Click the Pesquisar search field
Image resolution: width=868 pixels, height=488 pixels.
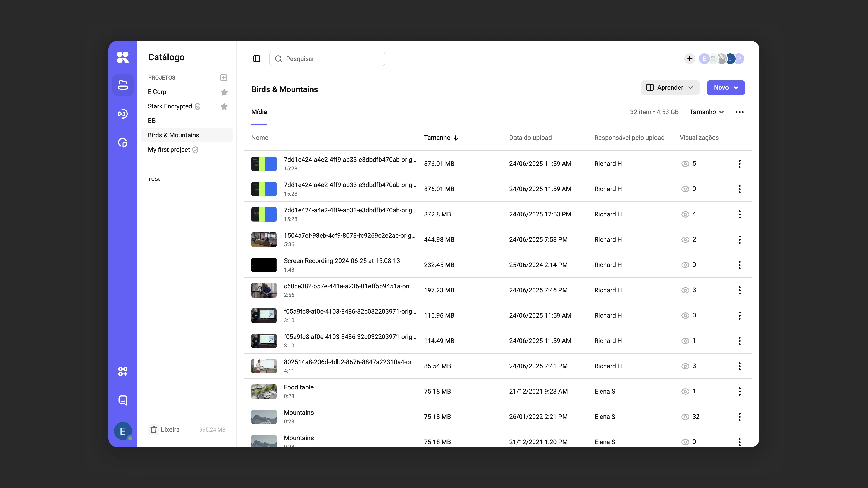[x=327, y=59]
